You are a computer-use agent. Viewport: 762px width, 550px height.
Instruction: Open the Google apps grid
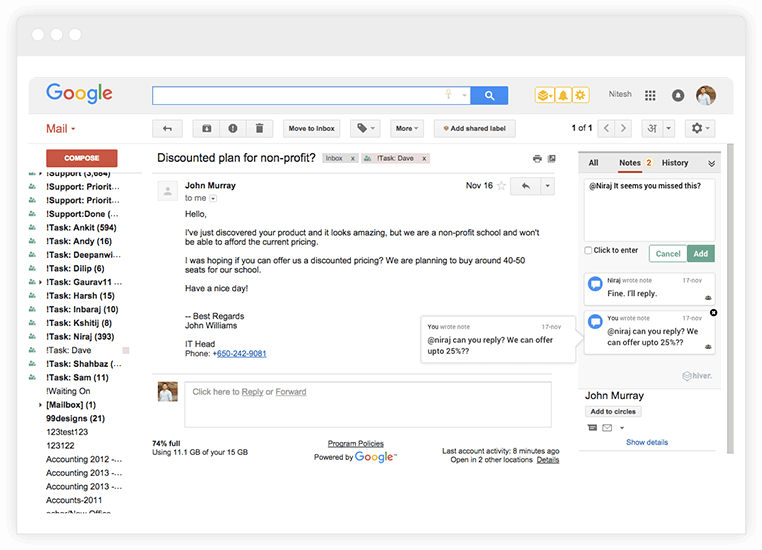point(650,95)
